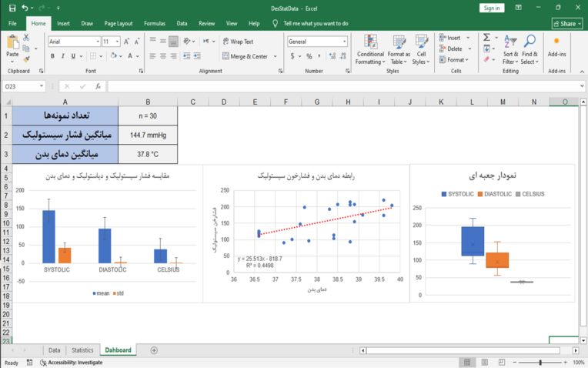This screenshot has height=368, width=588.
Task: Click the Fill Color bucket icon
Action: (x=113, y=56)
